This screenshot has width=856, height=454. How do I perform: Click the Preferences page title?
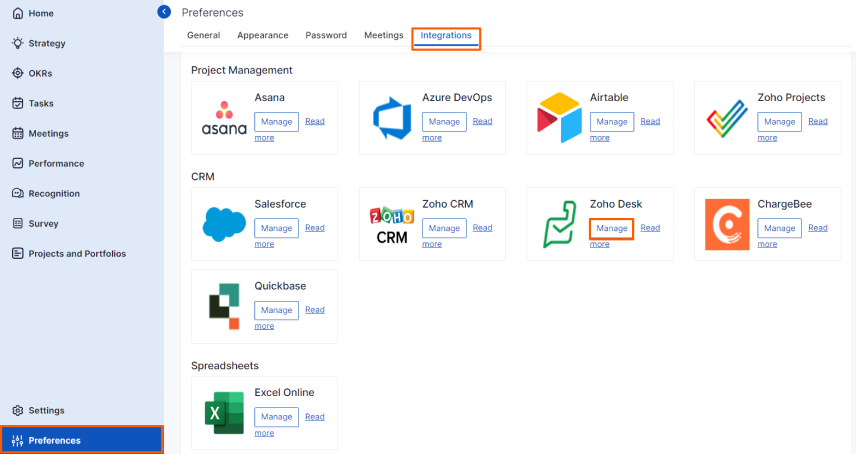pyautogui.click(x=212, y=12)
